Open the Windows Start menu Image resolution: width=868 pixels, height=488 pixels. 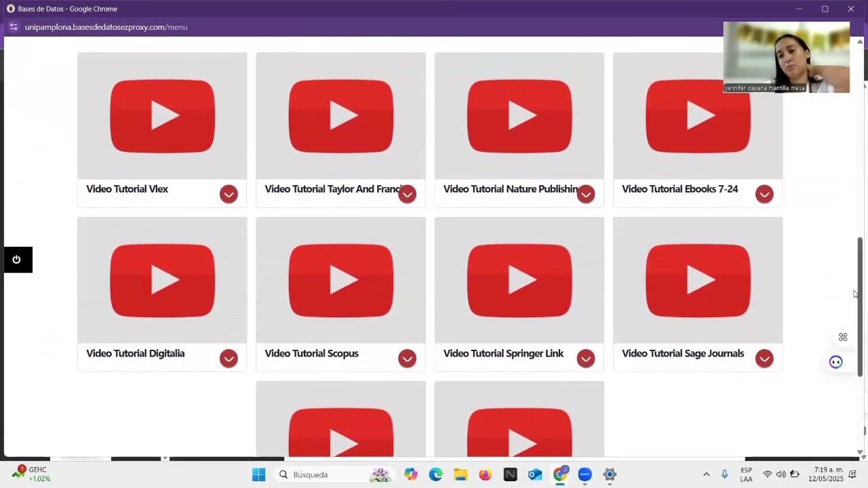pos(258,474)
